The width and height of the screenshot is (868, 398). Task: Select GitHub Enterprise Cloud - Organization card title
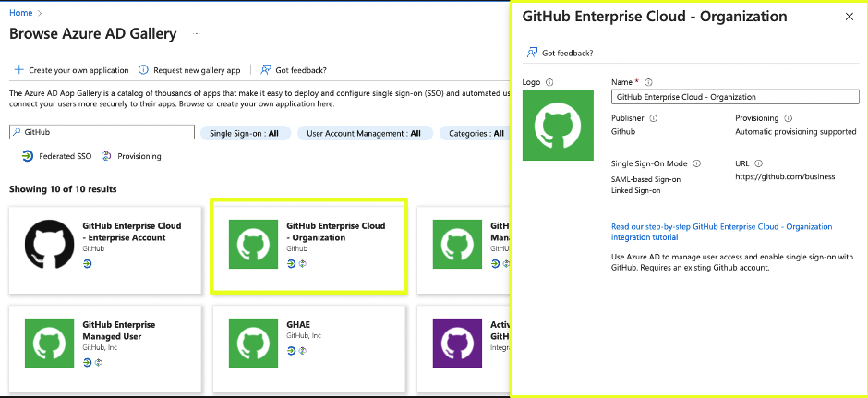335,232
